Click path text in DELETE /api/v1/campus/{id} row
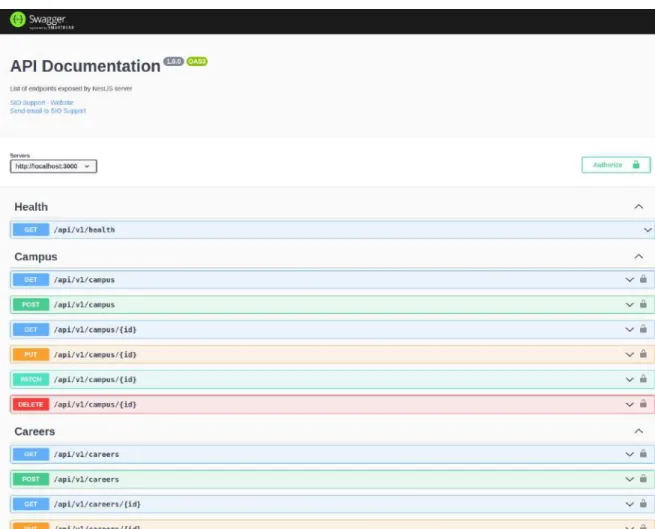This screenshot has width=655, height=529. (95, 404)
